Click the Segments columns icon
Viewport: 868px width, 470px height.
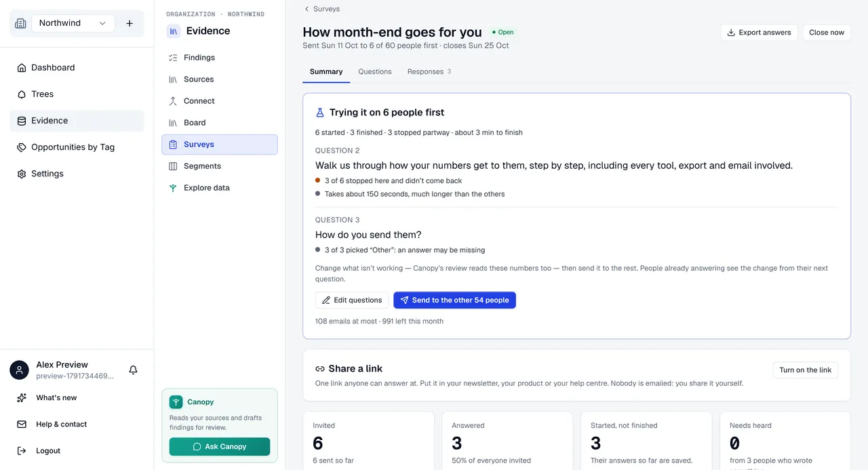[x=173, y=166]
